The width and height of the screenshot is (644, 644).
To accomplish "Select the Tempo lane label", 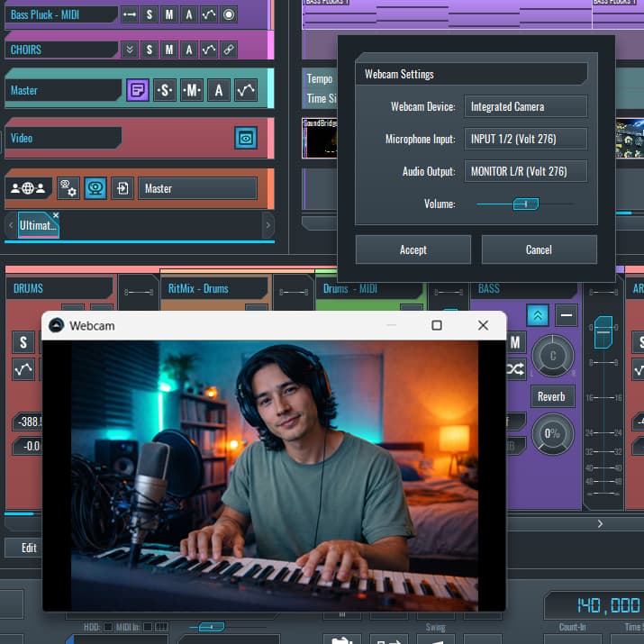I will (x=320, y=78).
